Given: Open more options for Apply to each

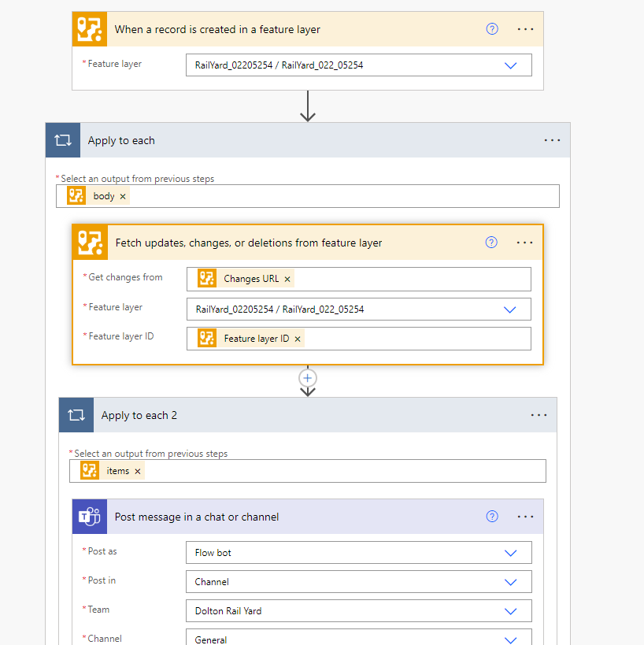Looking at the screenshot, I should pos(552,140).
